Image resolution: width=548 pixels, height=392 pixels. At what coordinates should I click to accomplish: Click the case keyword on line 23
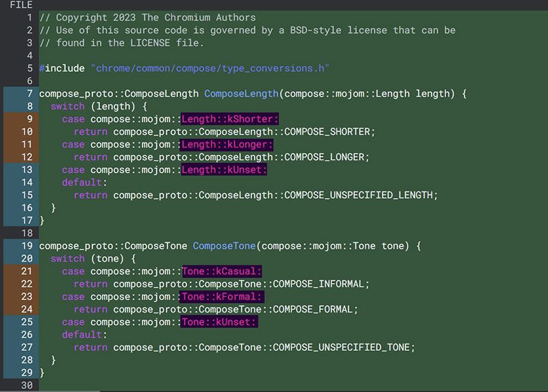(73, 297)
